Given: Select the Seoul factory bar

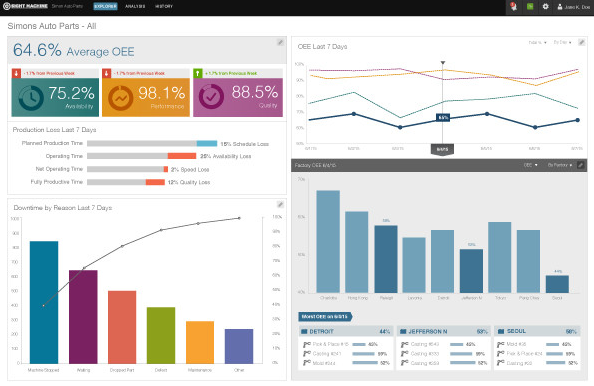Looking at the screenshot, I should 557,284.
